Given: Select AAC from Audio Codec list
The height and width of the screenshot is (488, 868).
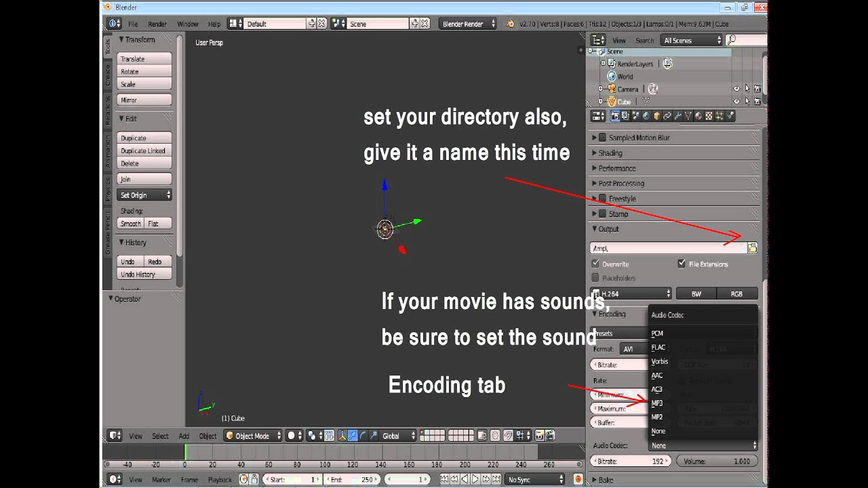Looking at the screenshot, I should point(657,375).
